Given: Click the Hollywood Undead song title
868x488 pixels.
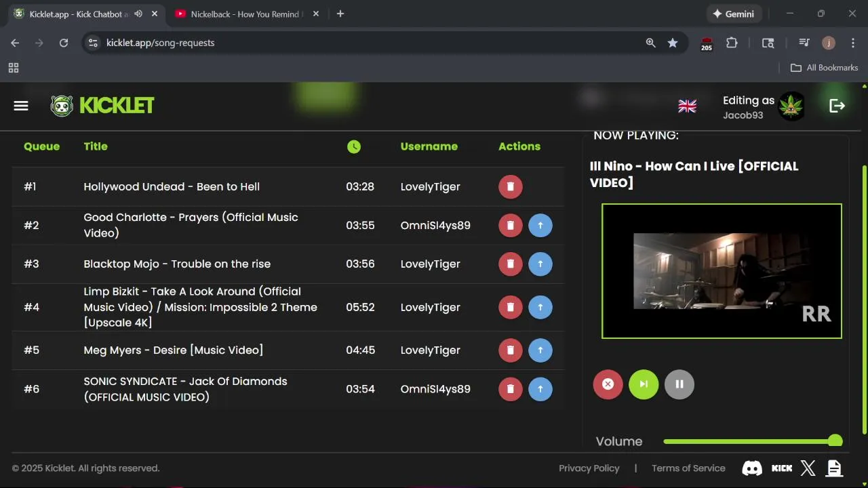Looking at the screenshot, I should click(172, 186).
